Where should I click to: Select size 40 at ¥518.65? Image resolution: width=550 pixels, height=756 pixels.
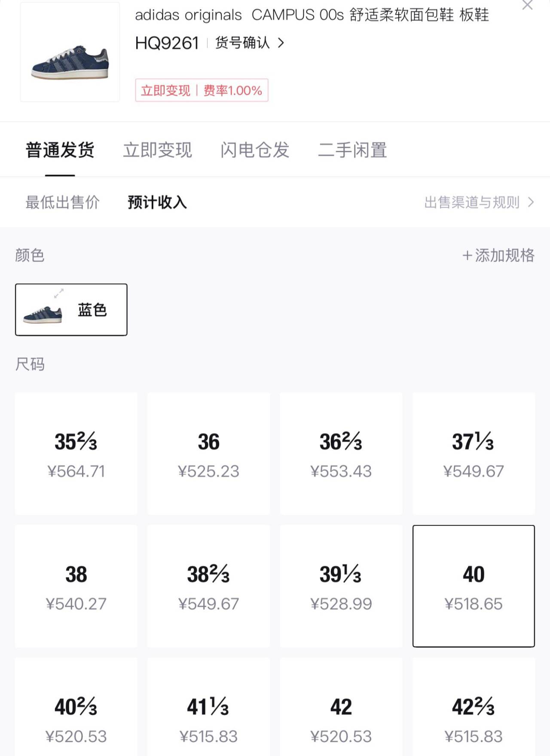click(474, 586)
